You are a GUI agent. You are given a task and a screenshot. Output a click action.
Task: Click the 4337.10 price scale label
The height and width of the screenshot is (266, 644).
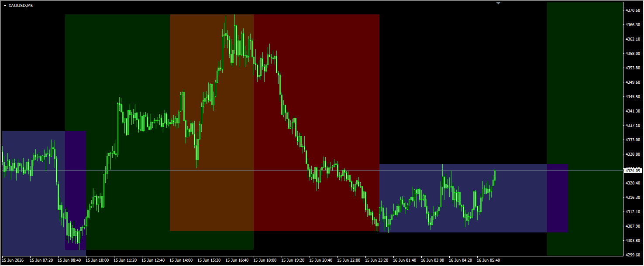(632, 125)
